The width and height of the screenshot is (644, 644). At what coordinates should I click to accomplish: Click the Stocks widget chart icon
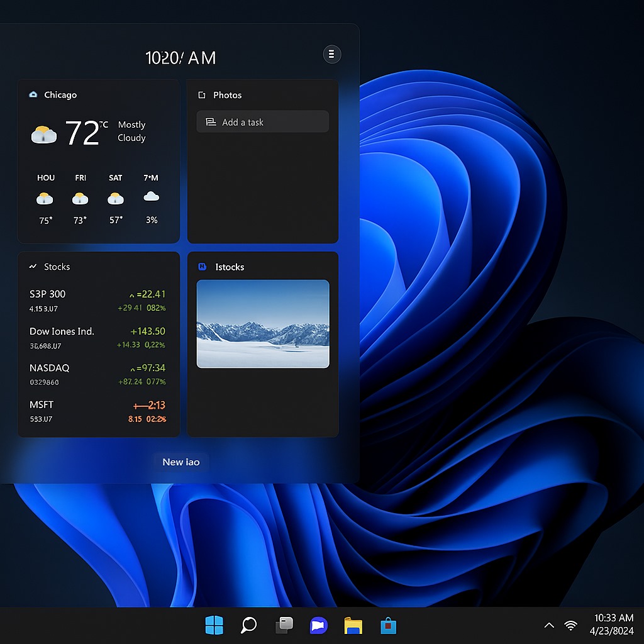pos(33,267)
